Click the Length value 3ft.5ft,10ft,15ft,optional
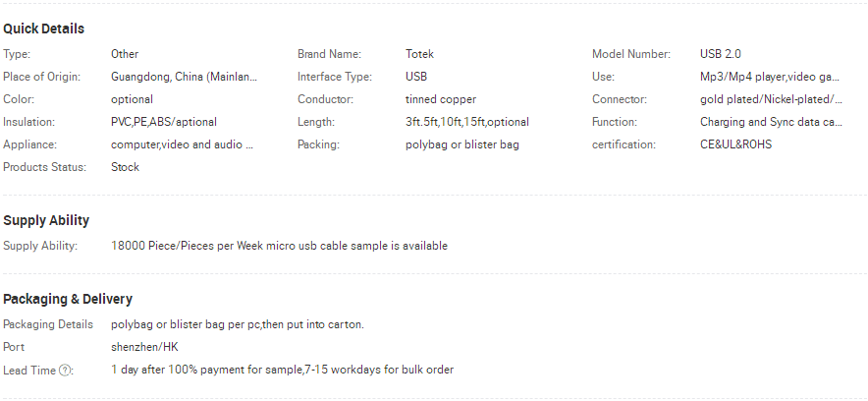The height and width of the screenshot is (401, 868). [x=467, y=122]
